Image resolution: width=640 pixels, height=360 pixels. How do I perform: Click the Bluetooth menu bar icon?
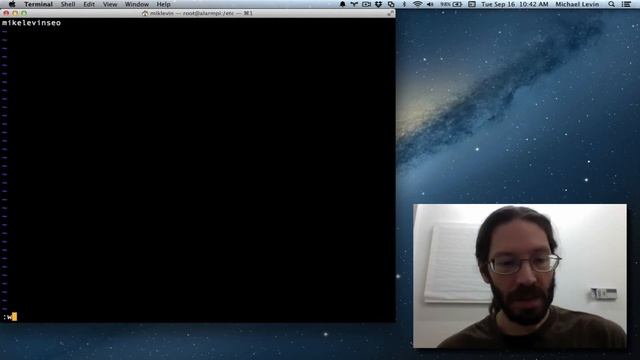pos(404,4)
